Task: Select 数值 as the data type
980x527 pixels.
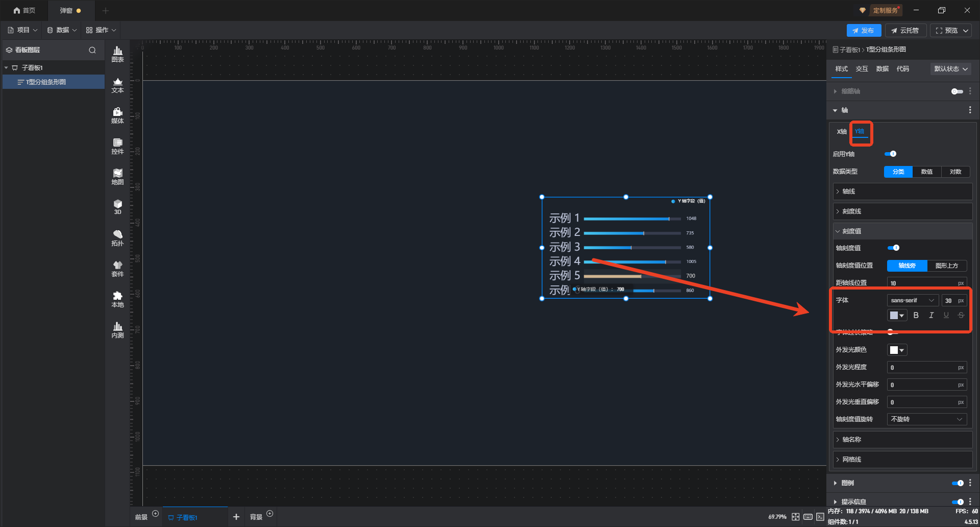Action: point(926,172)
